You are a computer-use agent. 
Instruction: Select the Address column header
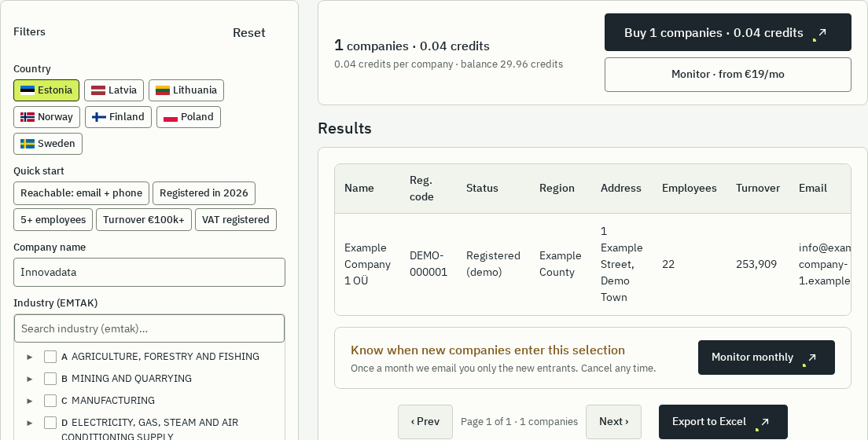coord(621,188)
